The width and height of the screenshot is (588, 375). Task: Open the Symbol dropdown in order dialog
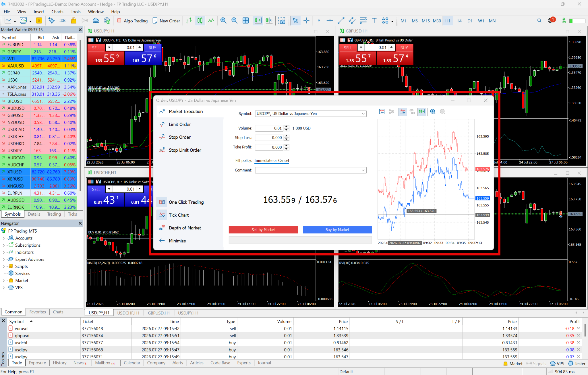[363, 114]
